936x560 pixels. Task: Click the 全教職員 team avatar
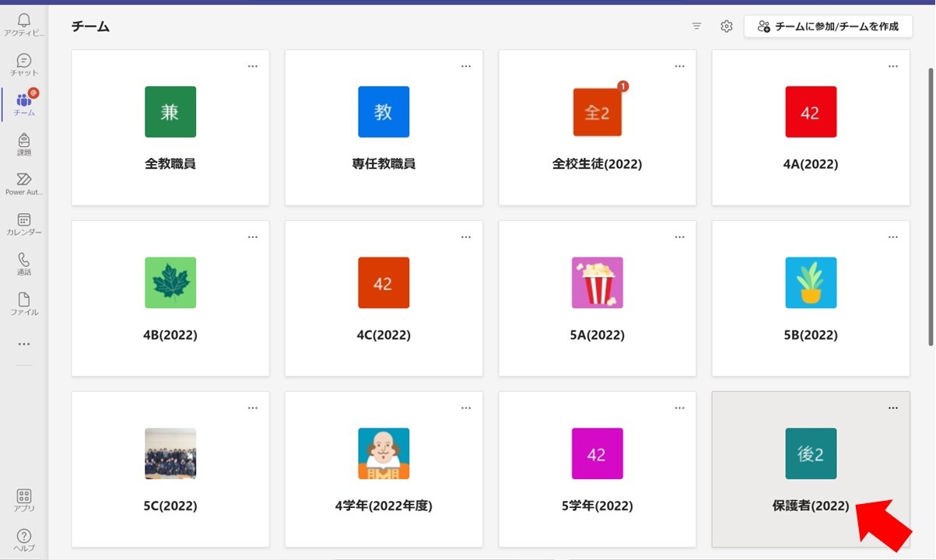pyautogui.click(x=170, y=112)
